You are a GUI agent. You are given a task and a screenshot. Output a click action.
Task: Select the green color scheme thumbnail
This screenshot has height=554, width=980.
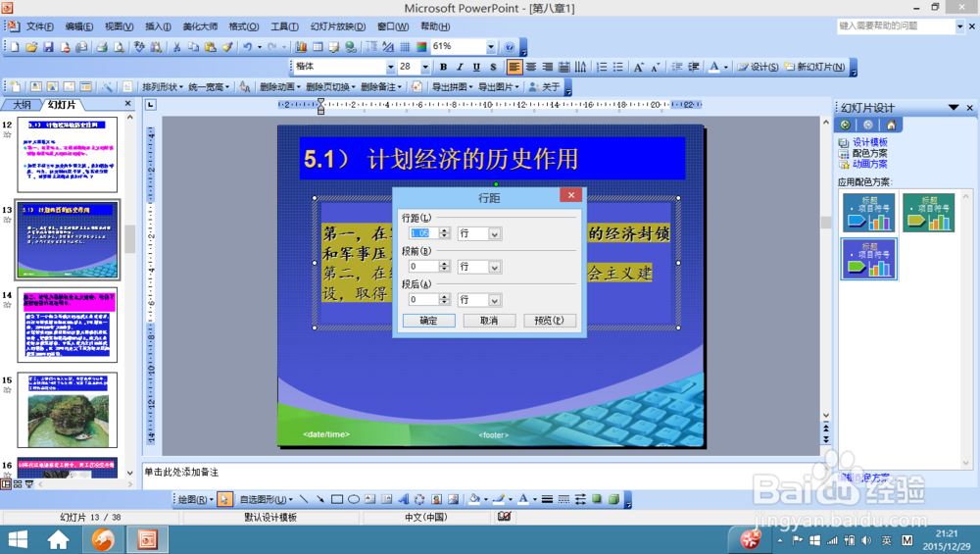928,213
